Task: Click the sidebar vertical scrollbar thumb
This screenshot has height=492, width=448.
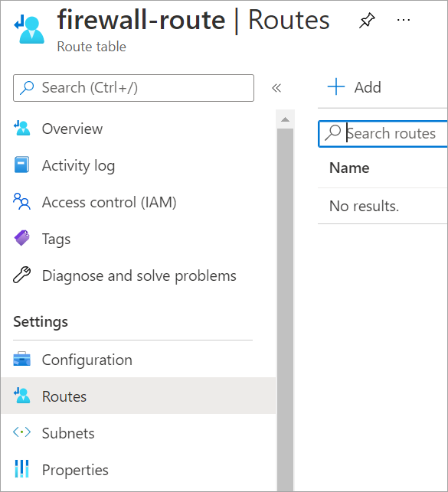Action: point(285,310)
